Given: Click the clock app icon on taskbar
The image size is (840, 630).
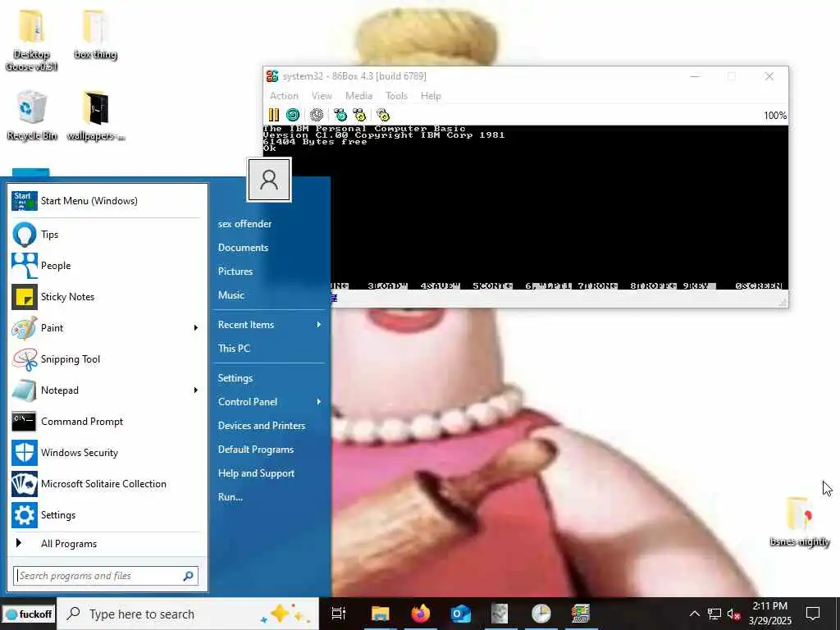Looking at the screenshot, I should click(541, 614).
